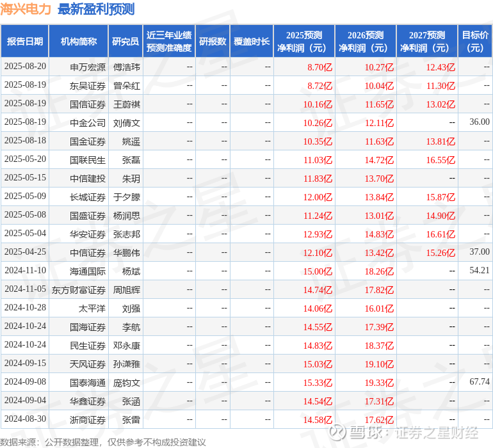The image size is (493, 448).
Task: Click value 10.04亿 in 东吴证券 row
Action: [379, 86]
